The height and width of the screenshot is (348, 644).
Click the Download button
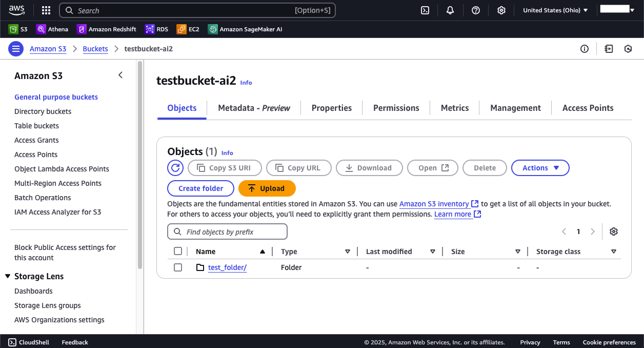tap(369, 168)
